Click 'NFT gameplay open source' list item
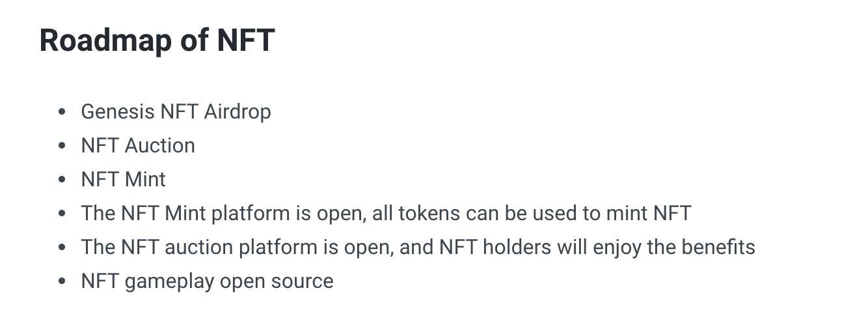 click(207, 281)
